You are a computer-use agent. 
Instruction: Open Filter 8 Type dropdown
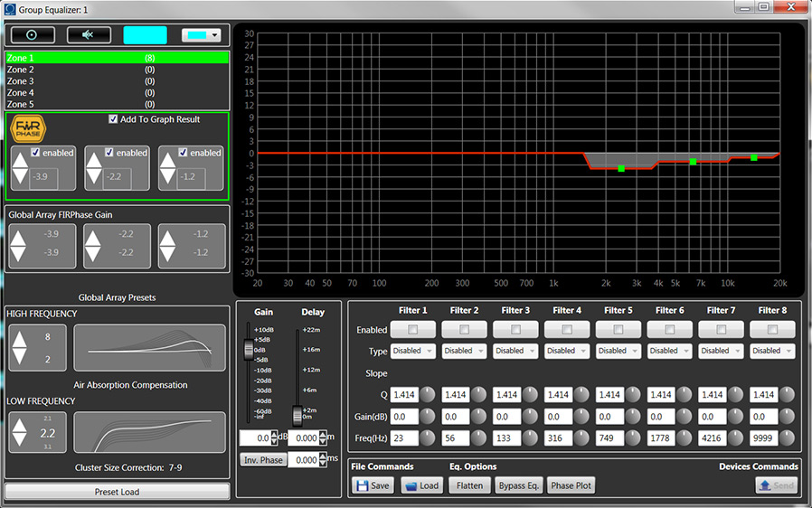[772, 351]
